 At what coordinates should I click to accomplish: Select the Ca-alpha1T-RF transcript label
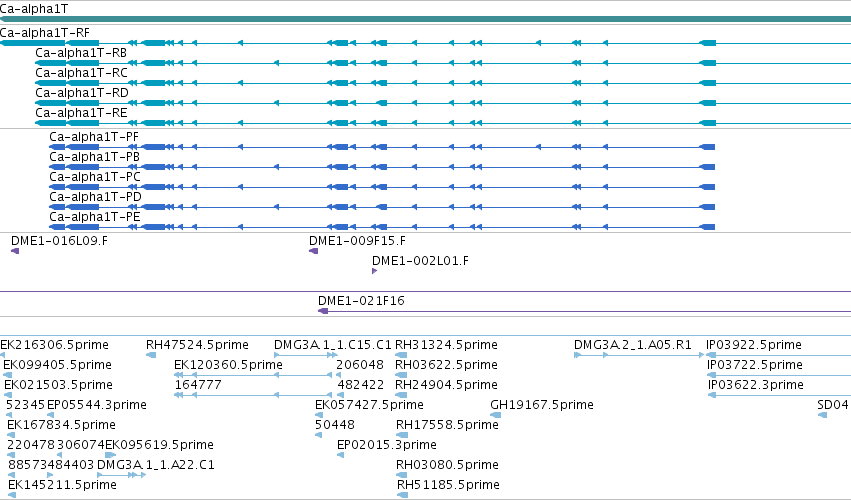click(x=45, y=33)
